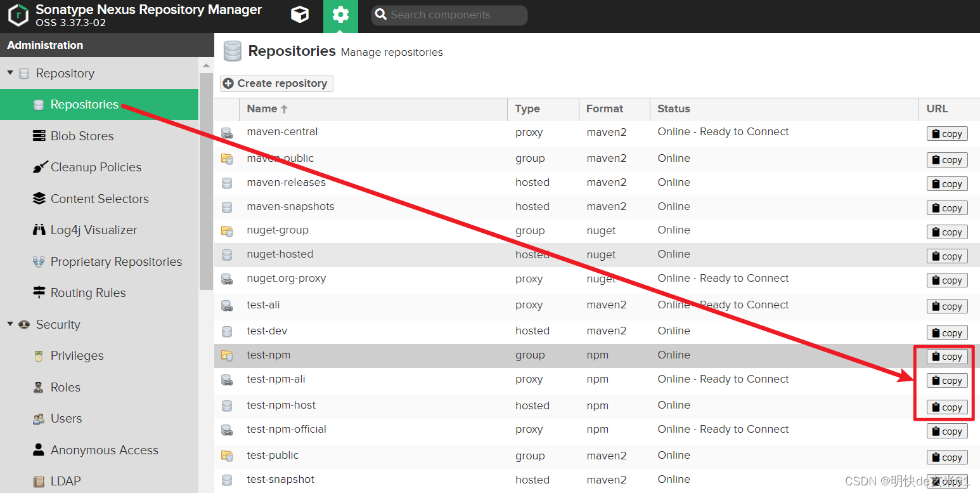The height and width of the screenshot is (493, 980).
Task: Click the database icon beside test-npm-host
Action: (x=226, y=406)
